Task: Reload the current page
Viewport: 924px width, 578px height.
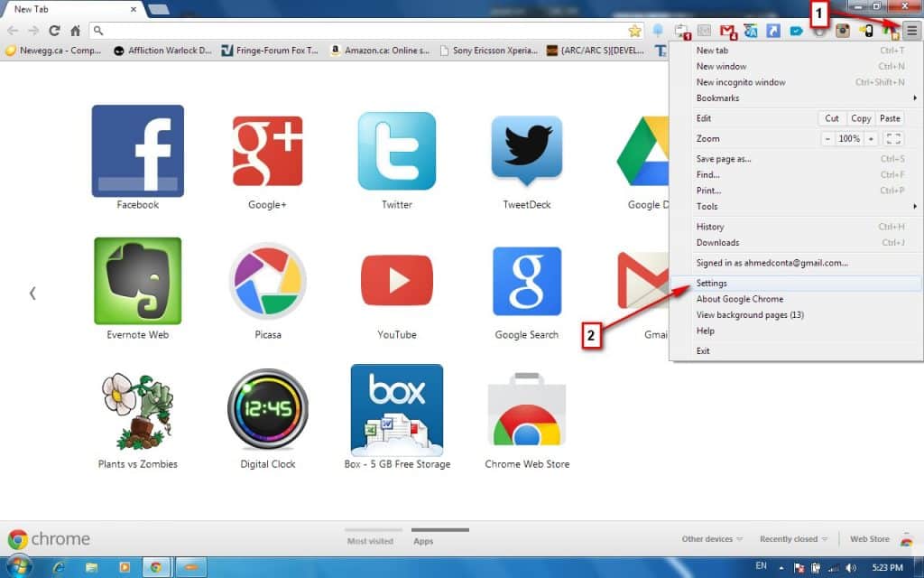Action: (54, 31)
